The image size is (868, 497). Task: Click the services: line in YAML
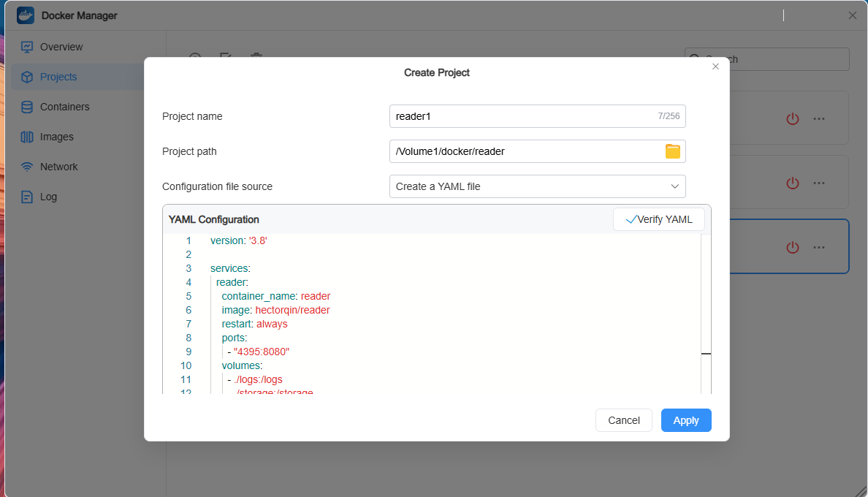pos(230,268)
